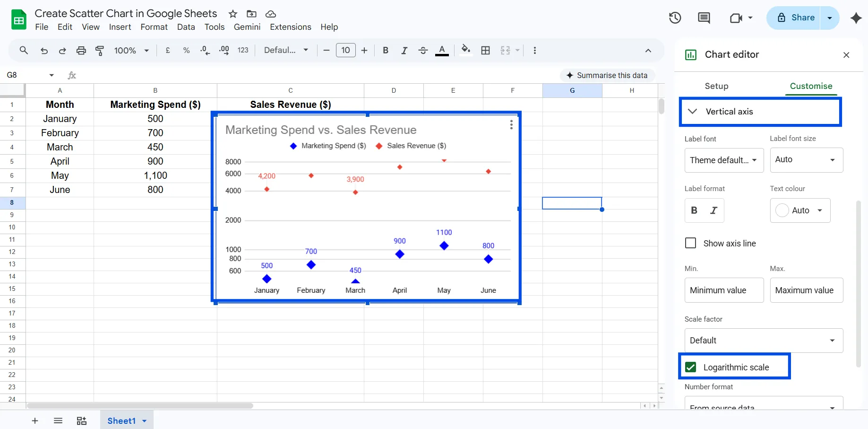Image resolution: width=868 pixels, height=429 pixels.
Task: Click the Maximum value input field
Action: point(806,290)
